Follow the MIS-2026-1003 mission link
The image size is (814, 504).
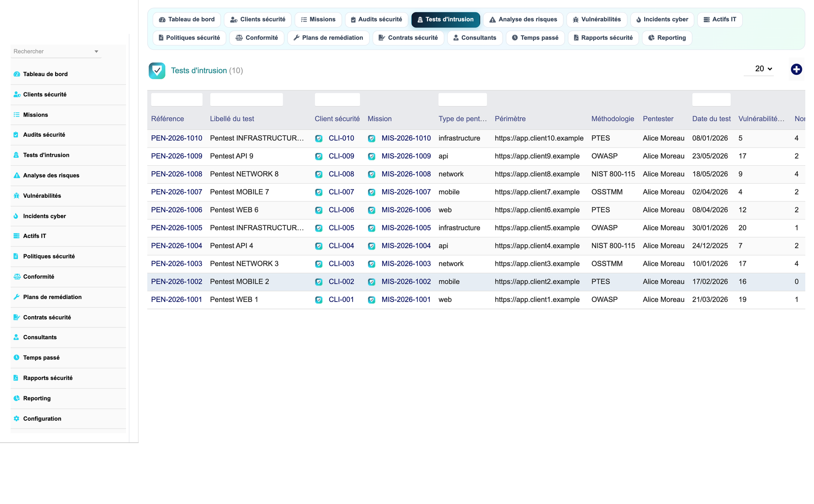click(x=406, y=264)
